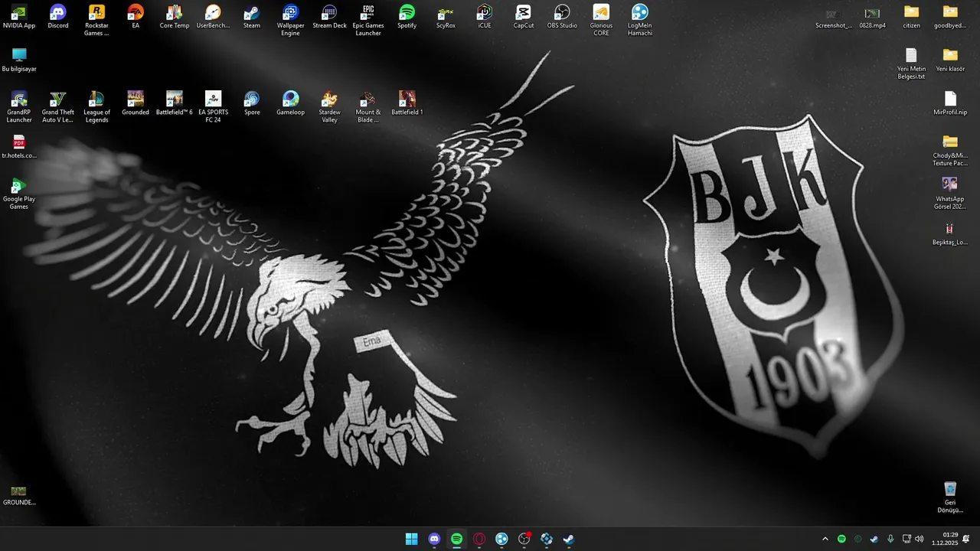The width and height of the screenshot is (980, 551).
Task: Select the GROUNDE... file near bottom-left
Action: [19, 495]
